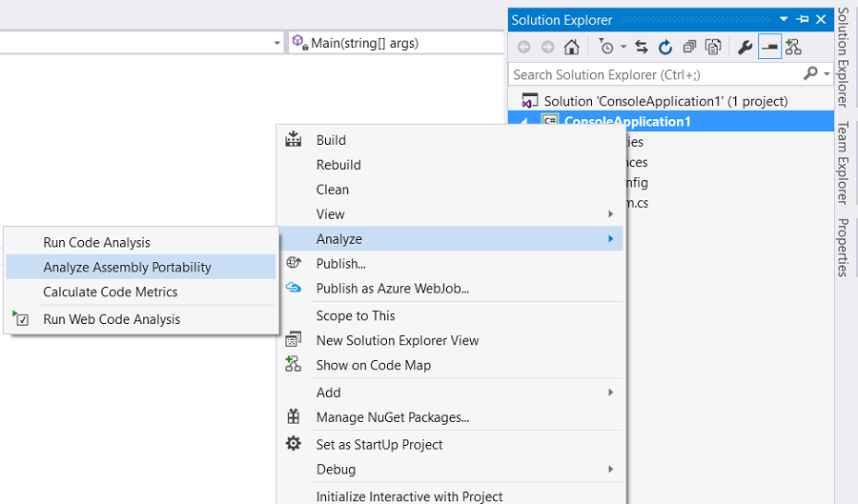
Task: Switch to the Team Explorer side tab
Action: [843, 162]
